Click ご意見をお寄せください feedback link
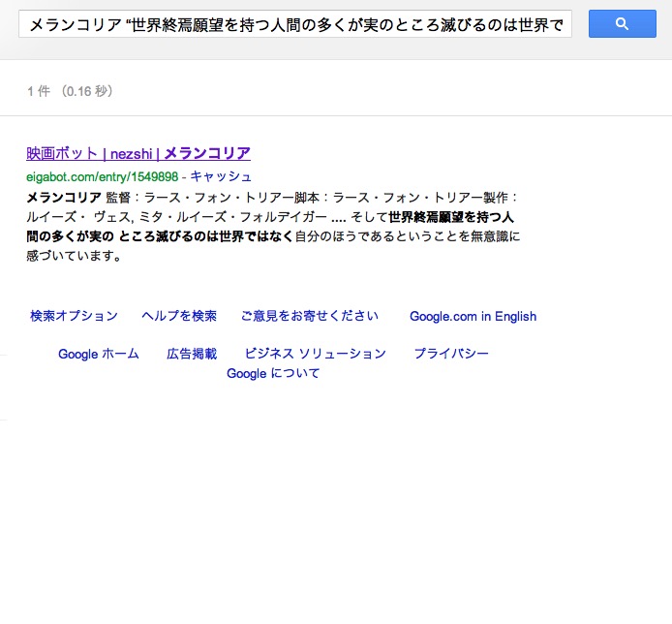This screenshot has width=672, height=624. pyautogui.click(x=310, y=316)
